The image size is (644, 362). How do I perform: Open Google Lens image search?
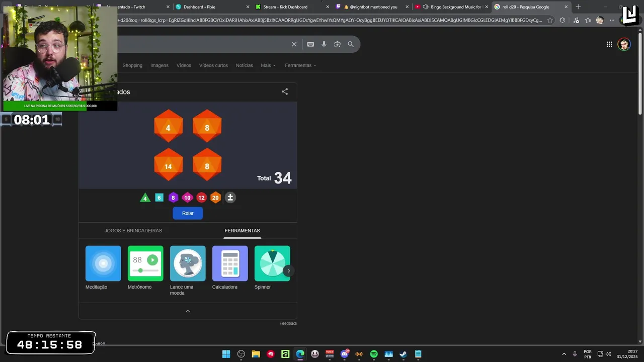[337, 44]
